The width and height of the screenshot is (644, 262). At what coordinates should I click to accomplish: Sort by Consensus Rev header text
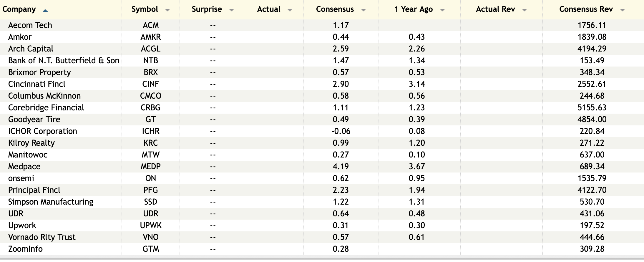tap(586, 9)
